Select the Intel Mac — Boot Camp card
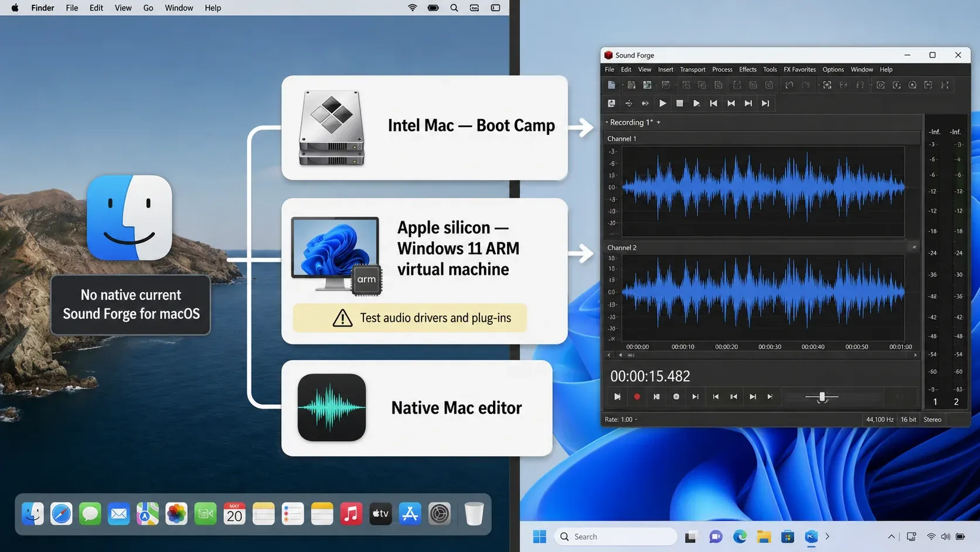This screenshot has height=552, width=980. pyautogui.click(x=424, y=128)
